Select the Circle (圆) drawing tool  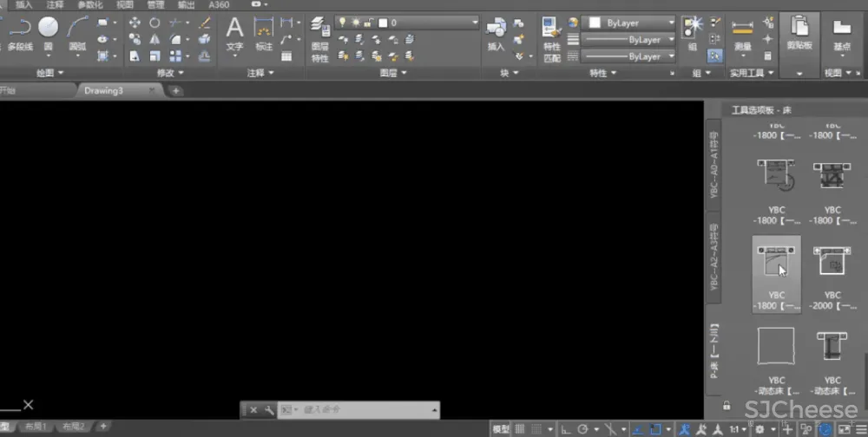pyautogui.click(x=48, y=33)
